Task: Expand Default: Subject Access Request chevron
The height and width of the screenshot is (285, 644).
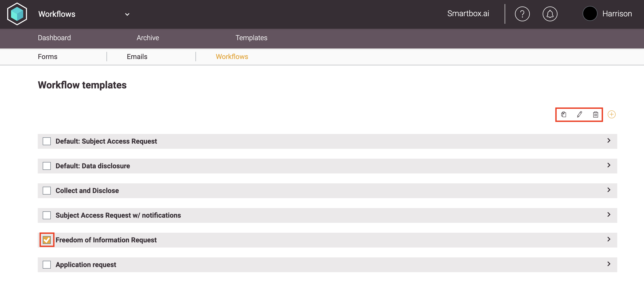Action: (608, 141)
